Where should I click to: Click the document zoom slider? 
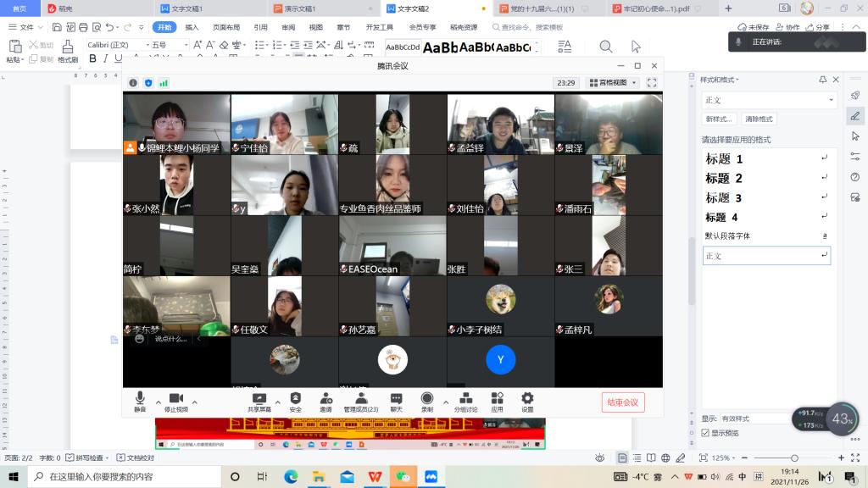pyautogui.click(x=793, y=458)
